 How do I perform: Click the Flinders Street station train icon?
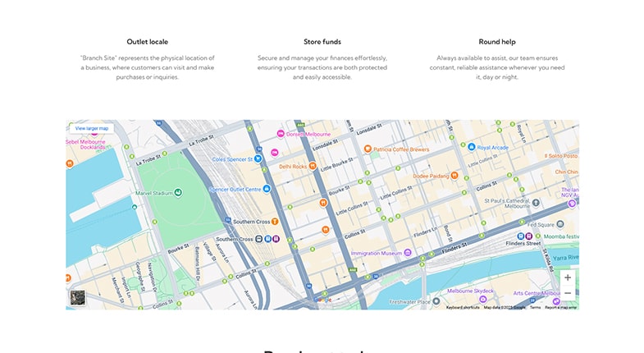(x=521, y=236)
